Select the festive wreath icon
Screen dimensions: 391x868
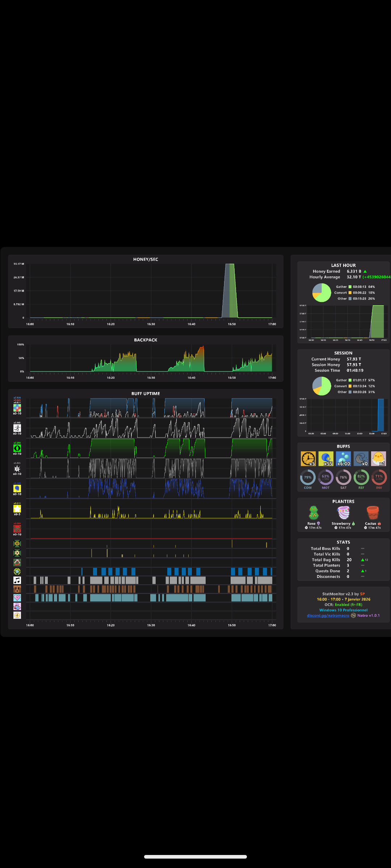[17, 562]
